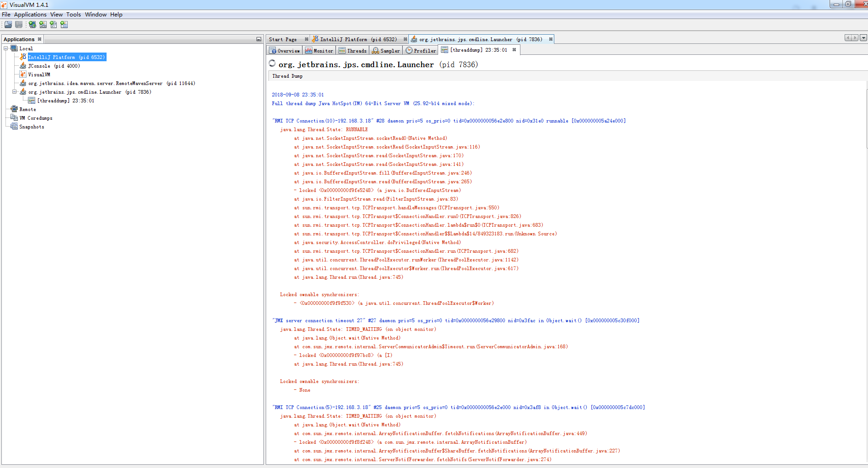Click the Add Remote Host toolbar icon
Image resolution: width=868 pixels, height=468 pixels.
tap(32, 25)
